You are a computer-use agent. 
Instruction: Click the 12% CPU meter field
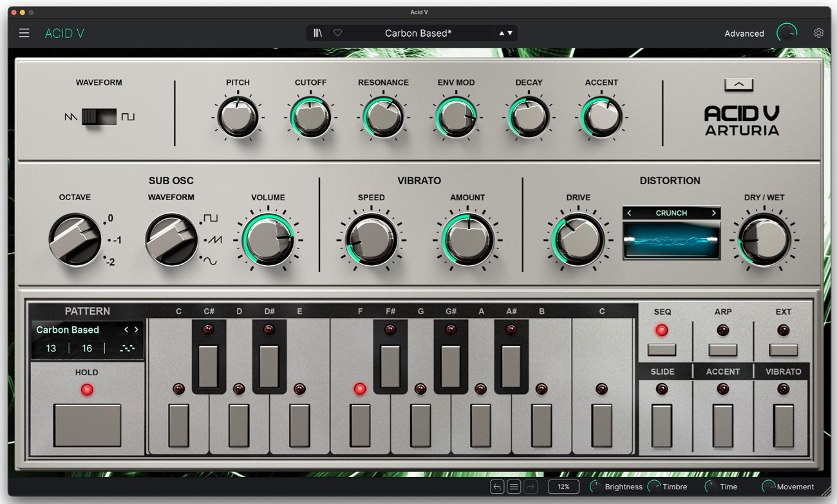[x=563, y=487]
